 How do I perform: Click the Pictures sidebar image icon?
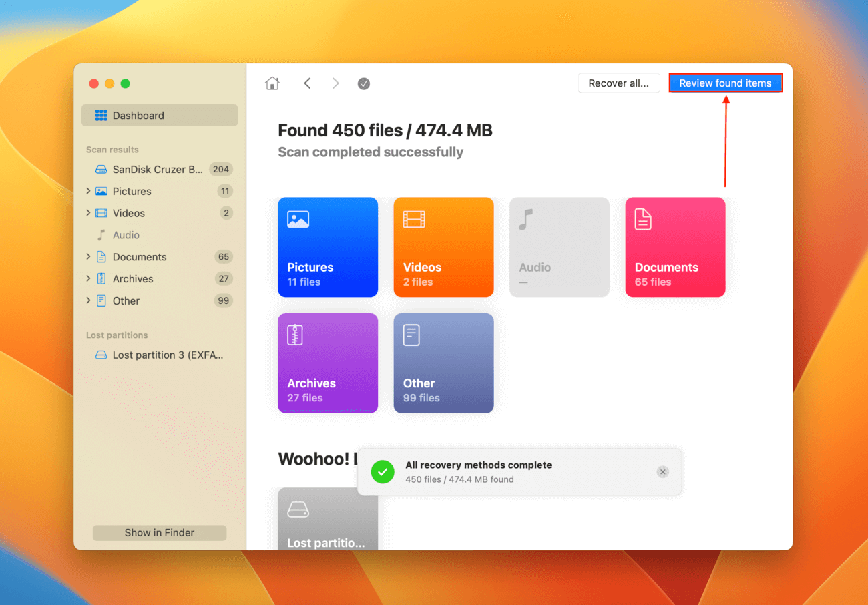click(x=101, y=191)
